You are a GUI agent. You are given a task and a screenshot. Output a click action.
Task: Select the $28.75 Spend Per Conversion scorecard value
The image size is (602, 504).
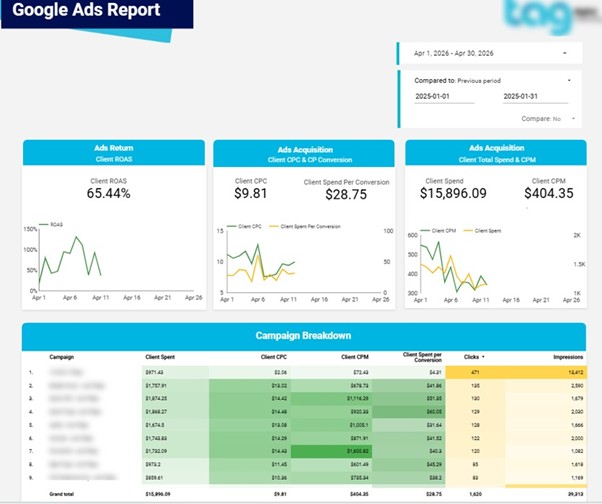(x=346, y=195)
